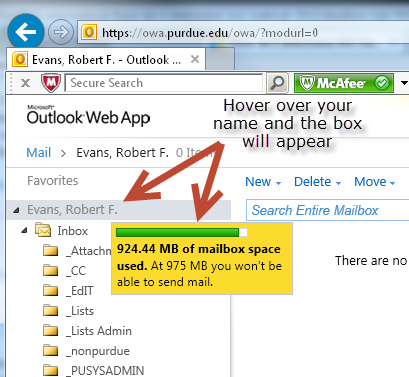Click the _Lists folder icon
The width and height of the screenshot is (409, 377).
[x=51, y=310]
